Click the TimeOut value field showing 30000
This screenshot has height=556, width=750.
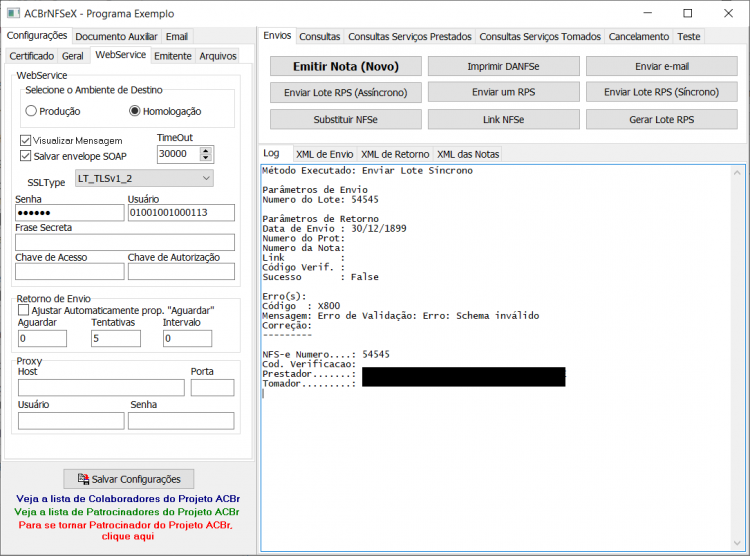click(x=178, y=154)
